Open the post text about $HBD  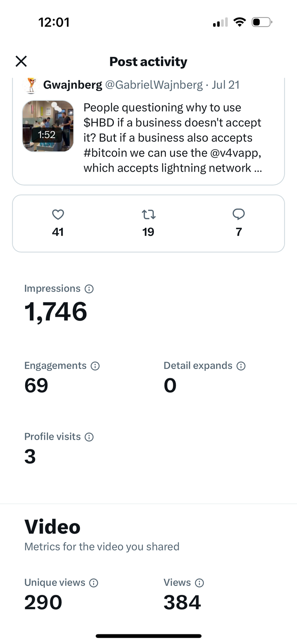coord(173,138)
